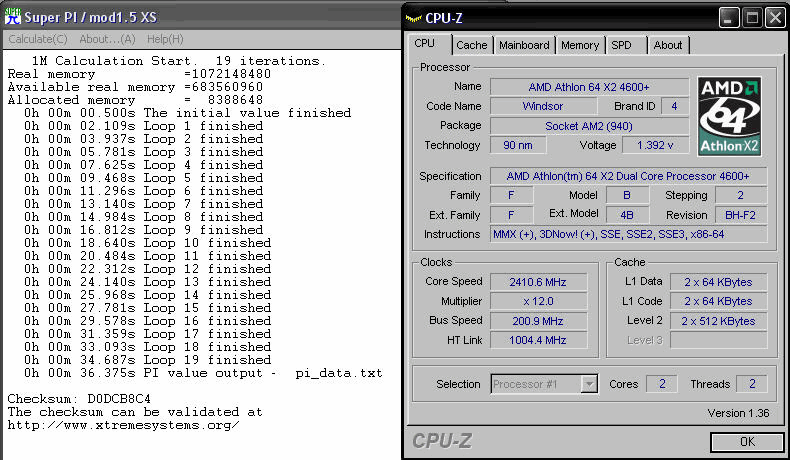The height and width of the screenshot is (460, 790).
Task: Click the Loop 10 finished line
Action: tap(148, 243)
